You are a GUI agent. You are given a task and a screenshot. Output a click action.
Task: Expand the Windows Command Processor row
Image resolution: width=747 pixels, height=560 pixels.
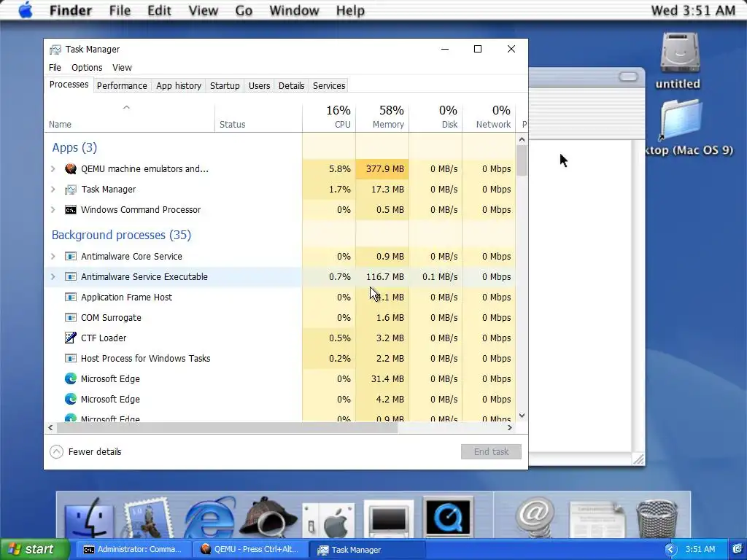[x=53, y=210]
